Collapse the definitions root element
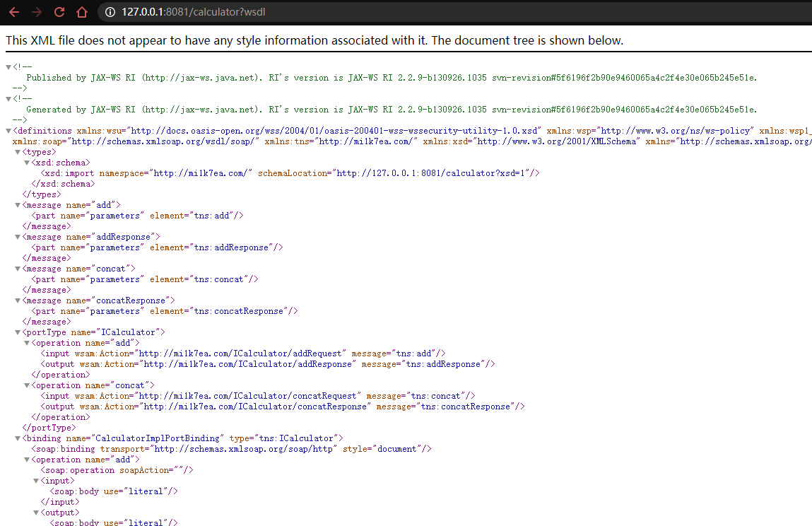Image resolution: width=812 pixels, height=526 pixels. 8,131
